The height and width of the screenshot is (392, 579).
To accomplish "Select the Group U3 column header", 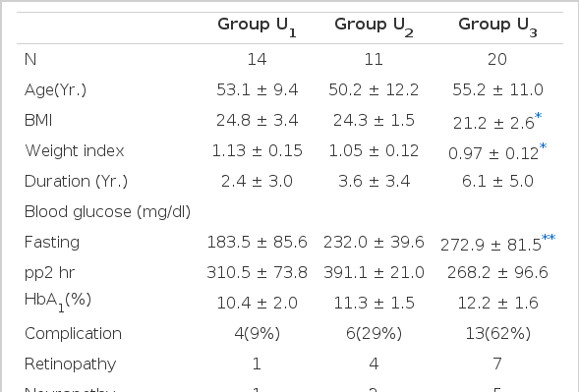I will click(x=497, y=27).
